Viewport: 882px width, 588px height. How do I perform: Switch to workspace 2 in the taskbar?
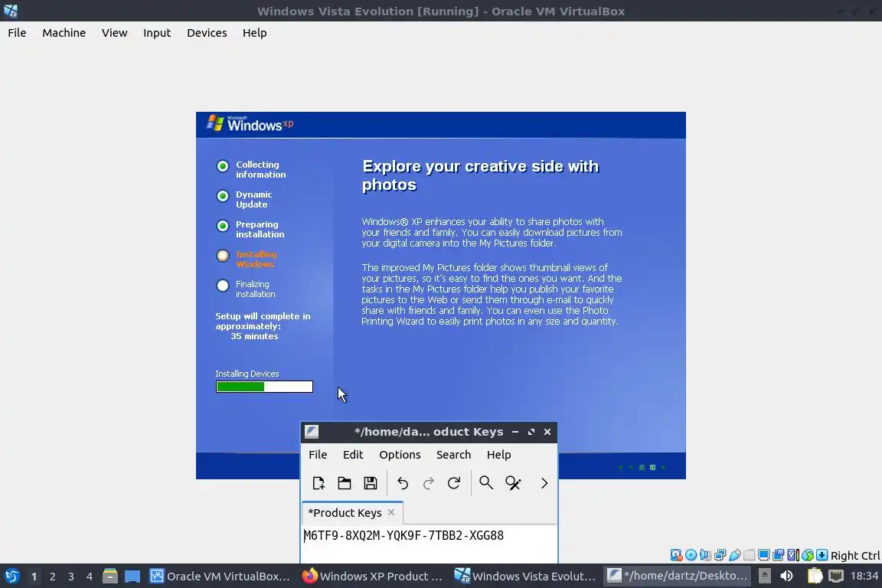53,577
